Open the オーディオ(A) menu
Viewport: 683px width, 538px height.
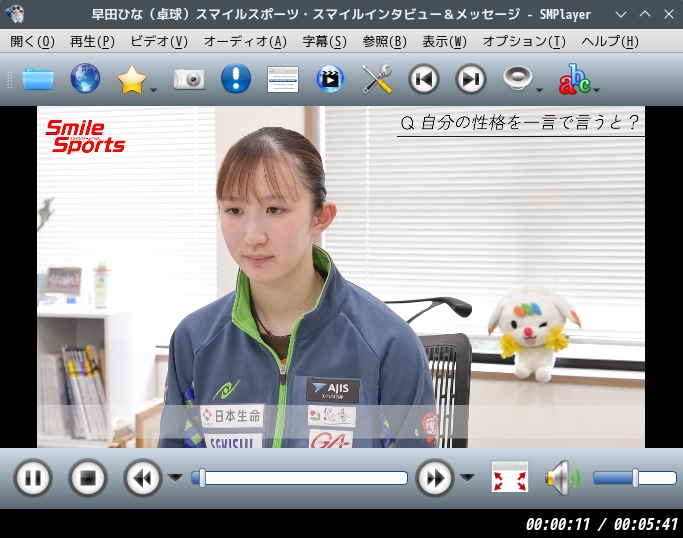tap(245, 41)
